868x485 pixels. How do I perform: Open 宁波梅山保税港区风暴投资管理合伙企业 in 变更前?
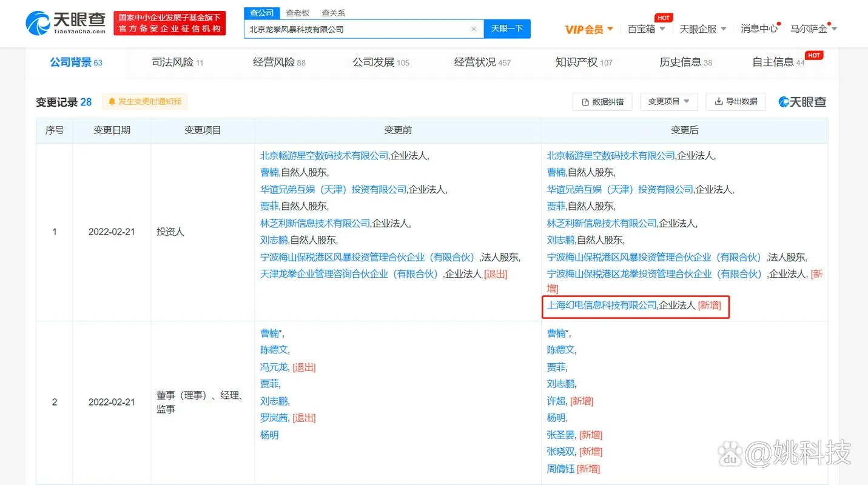(369, 257)
